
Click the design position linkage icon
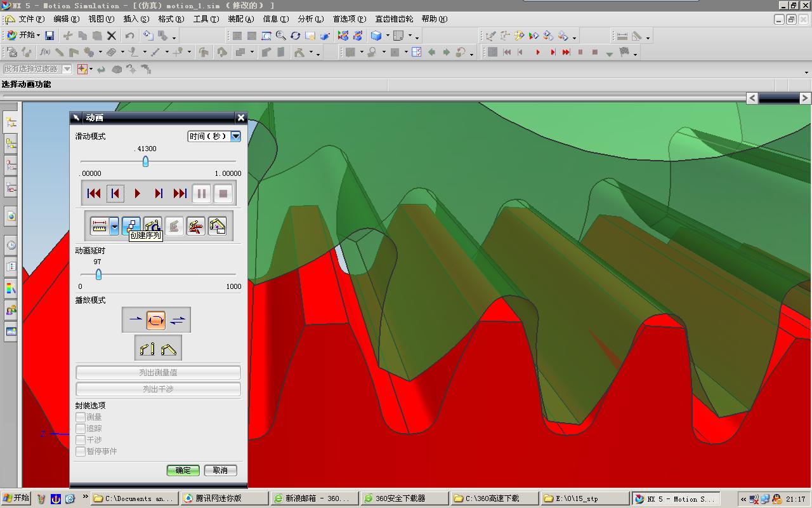coord(147,349)
